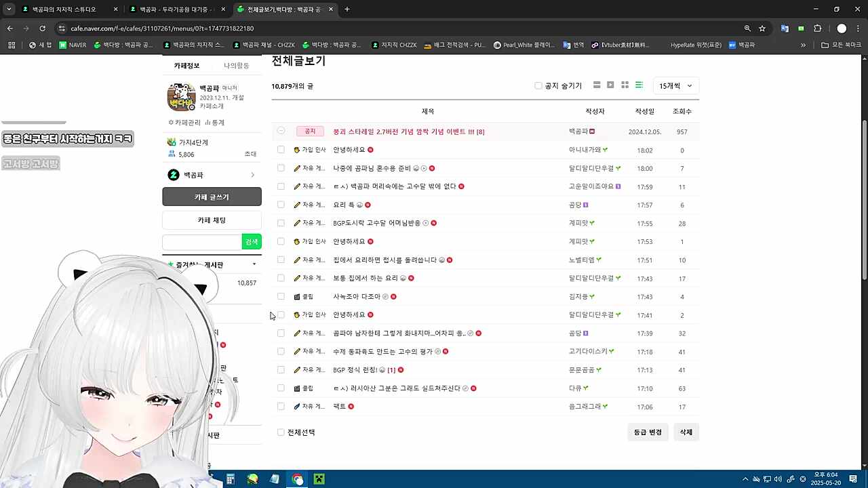Expand the 즐겨찾는 게시판 arrow
This screenshot has height=488, width=868.
(x=254, y=264)
